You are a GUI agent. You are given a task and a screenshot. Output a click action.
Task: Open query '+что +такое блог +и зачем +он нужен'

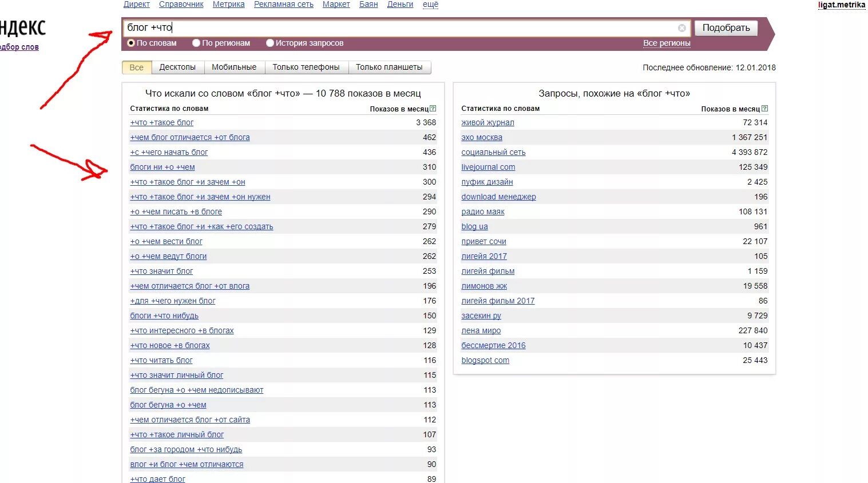(x=200, y=197)
